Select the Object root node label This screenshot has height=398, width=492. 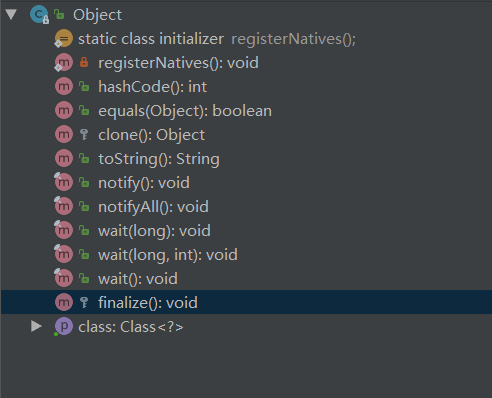coord(97,15)
